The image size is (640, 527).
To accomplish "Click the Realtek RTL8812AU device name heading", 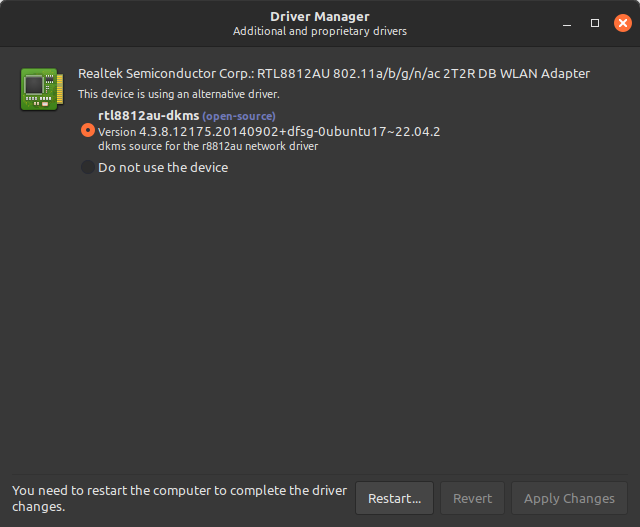I will point(334,73).
